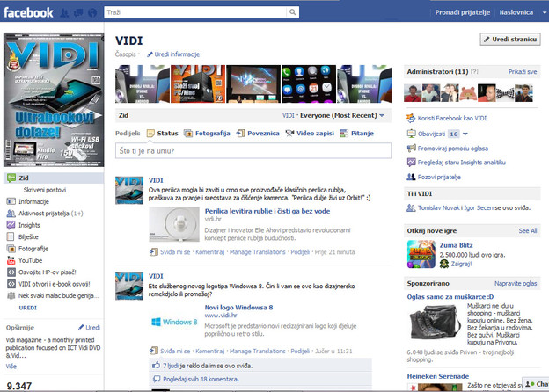Click Sviđa mi se on Perilica post
Screen dimensions: 549x392
click(x=175, y=252)
